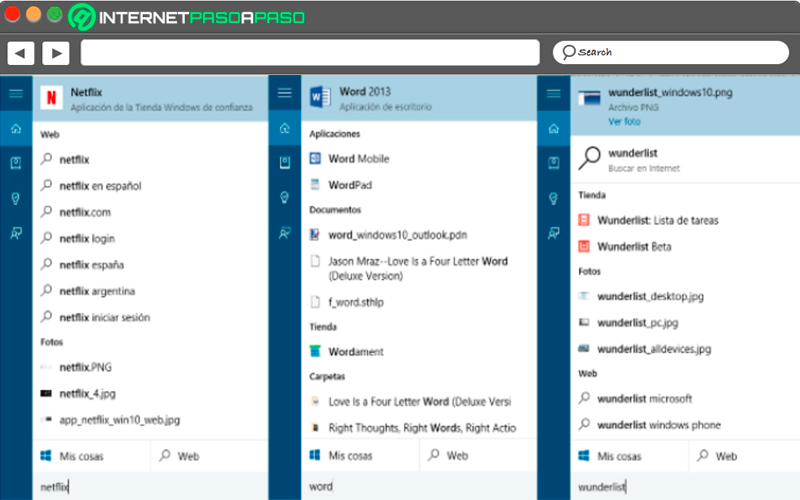
Task: Open feedback icon in word panel sidebar
Action: click(285, 233)
